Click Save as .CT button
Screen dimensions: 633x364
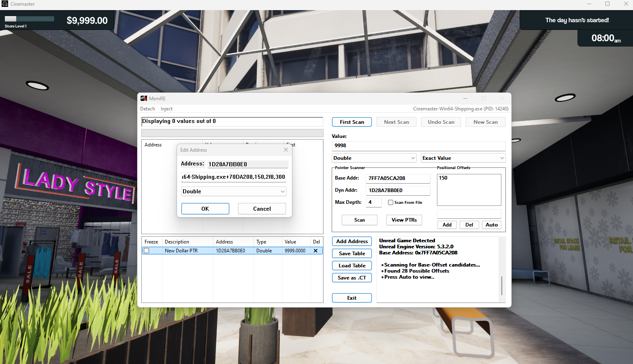pos(352,278)
